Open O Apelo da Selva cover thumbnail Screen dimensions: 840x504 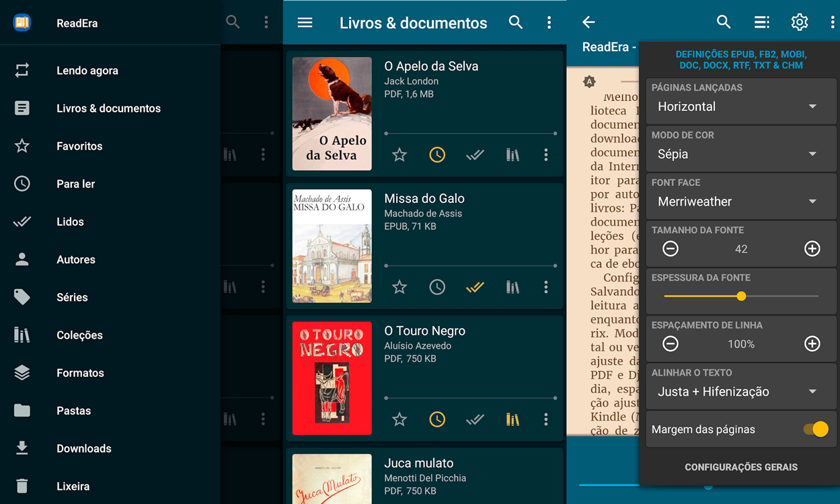[332, 114]
